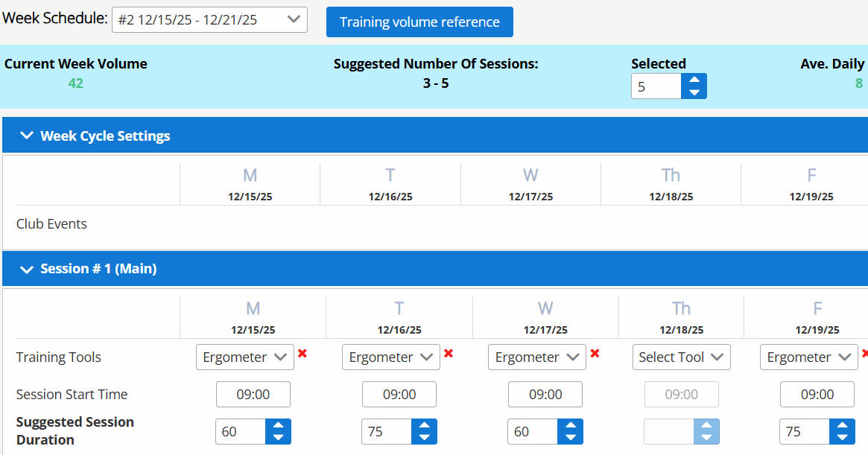
Task: Click the Training volume reference button
Action: [x=419, y=22]
